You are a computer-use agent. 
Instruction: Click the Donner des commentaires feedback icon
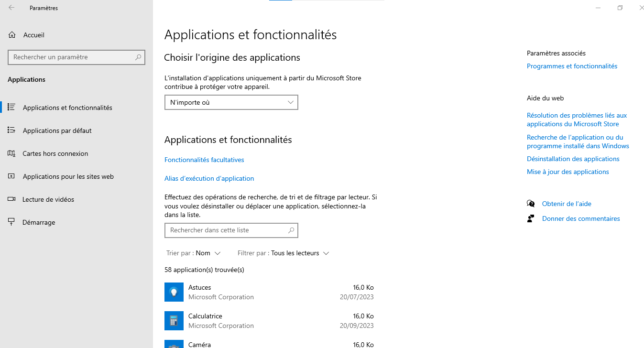(x=531, y=218)
